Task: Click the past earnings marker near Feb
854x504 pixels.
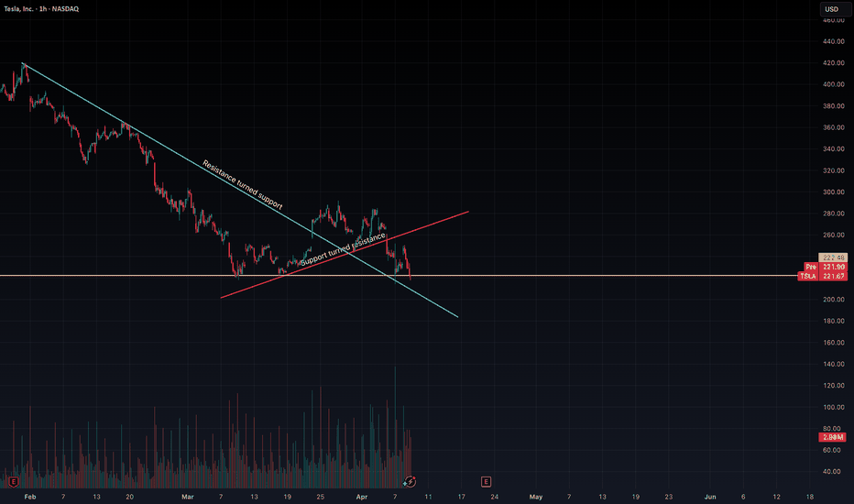Action: coord(14,482)
